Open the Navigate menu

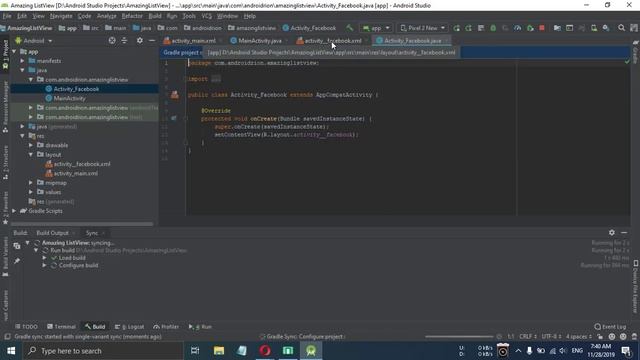[61, 16]
